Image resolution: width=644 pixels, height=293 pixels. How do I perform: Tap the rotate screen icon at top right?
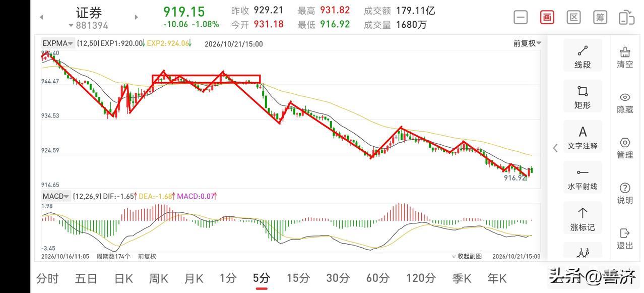pos(626,17)
